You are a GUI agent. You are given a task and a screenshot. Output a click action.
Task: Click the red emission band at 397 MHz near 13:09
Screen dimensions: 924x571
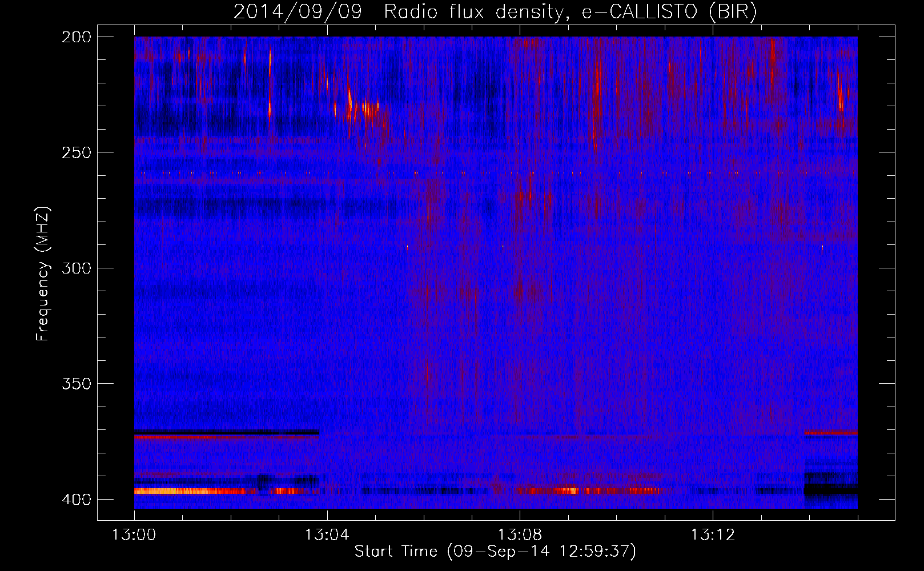click(588, 490)
